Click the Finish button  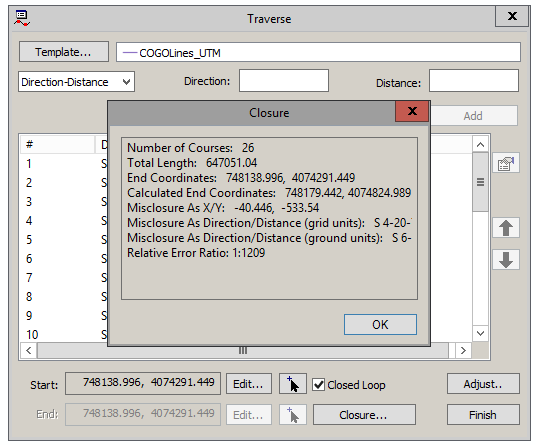[x=483, y=415]
